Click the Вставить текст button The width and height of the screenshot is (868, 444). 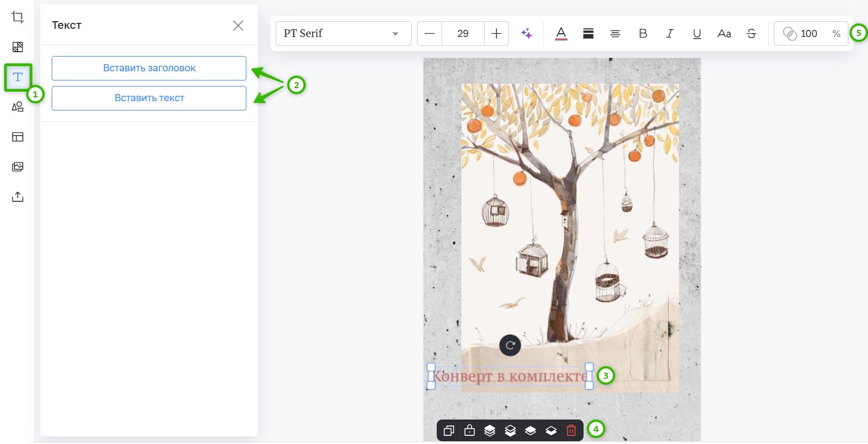(149, 98)
